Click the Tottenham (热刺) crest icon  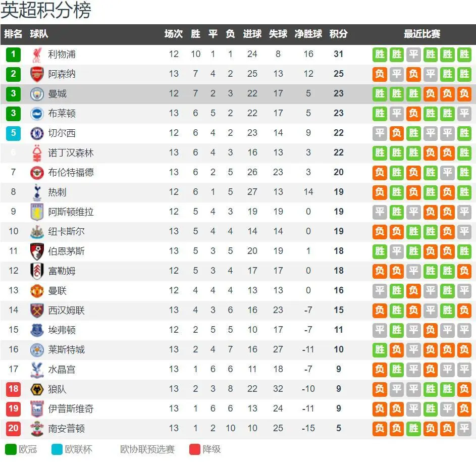(x=37, y=192)
